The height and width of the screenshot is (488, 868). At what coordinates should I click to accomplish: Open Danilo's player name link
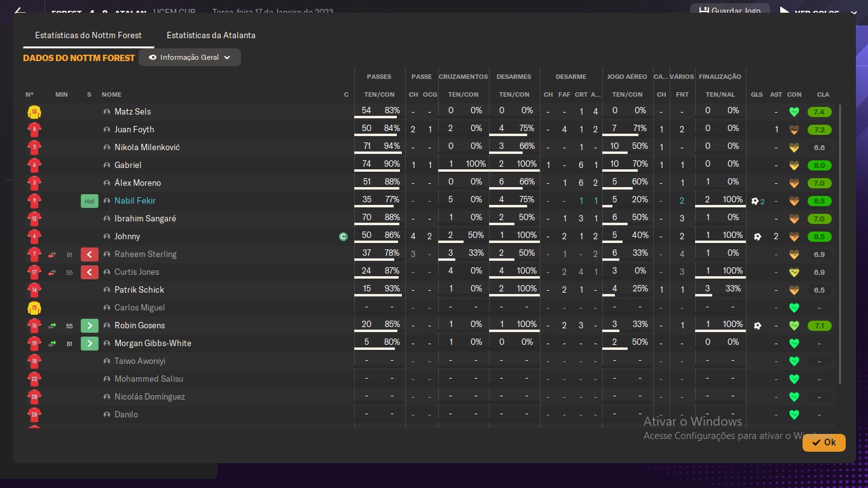coord(126,415)
